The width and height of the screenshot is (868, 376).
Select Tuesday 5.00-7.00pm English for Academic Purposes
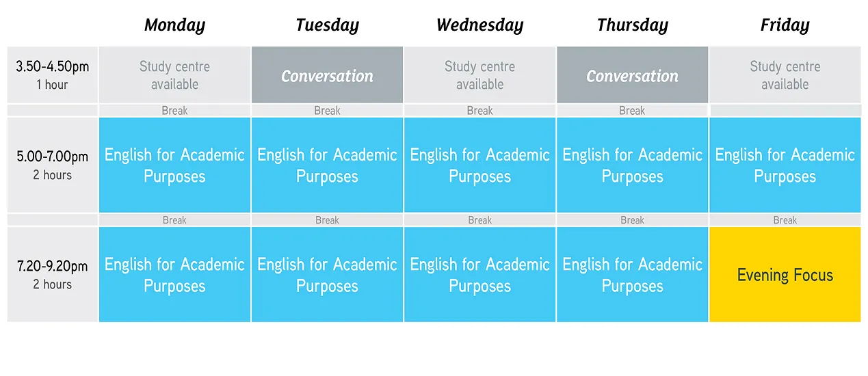[327, 165]
